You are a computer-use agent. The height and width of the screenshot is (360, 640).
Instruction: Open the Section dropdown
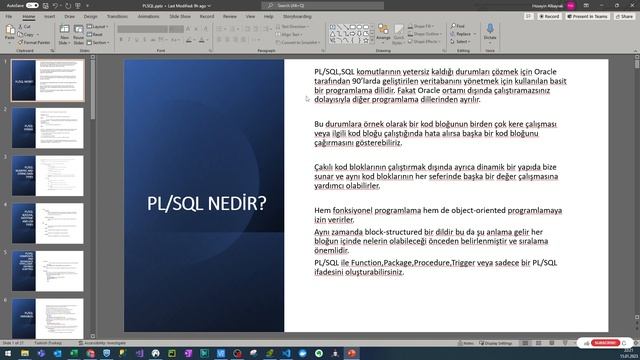(98, 42)
